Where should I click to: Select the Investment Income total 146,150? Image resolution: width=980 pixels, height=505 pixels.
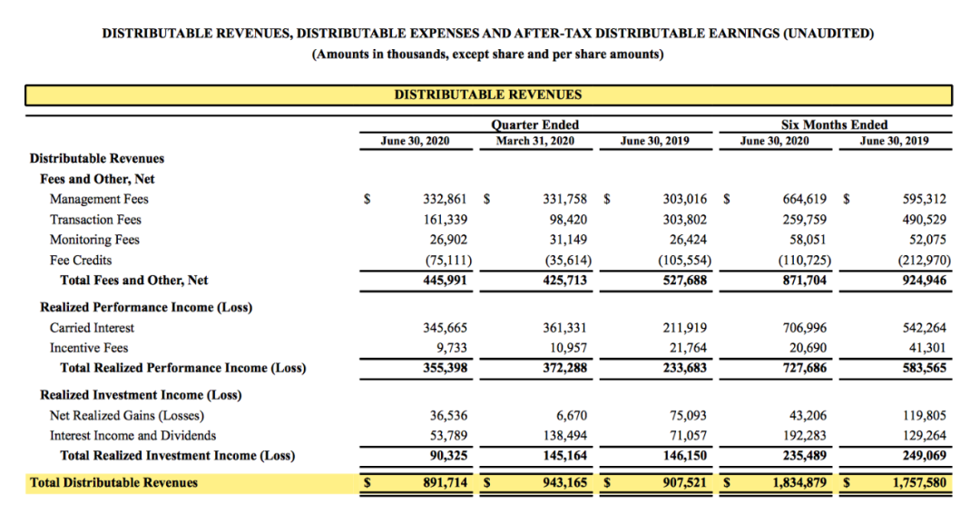(685, 456)
